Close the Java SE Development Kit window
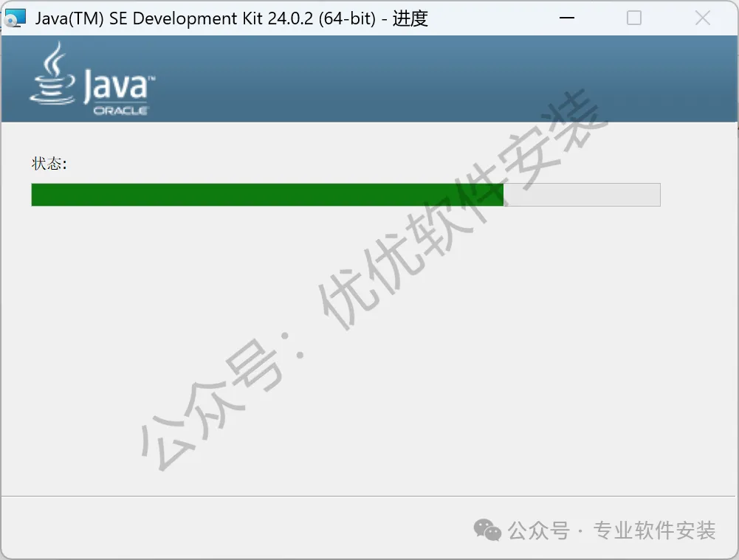The image size is (739, 560). 702,18
